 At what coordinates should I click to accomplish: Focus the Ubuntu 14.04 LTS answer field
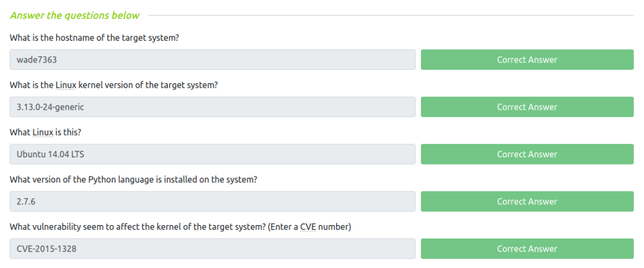212,155
